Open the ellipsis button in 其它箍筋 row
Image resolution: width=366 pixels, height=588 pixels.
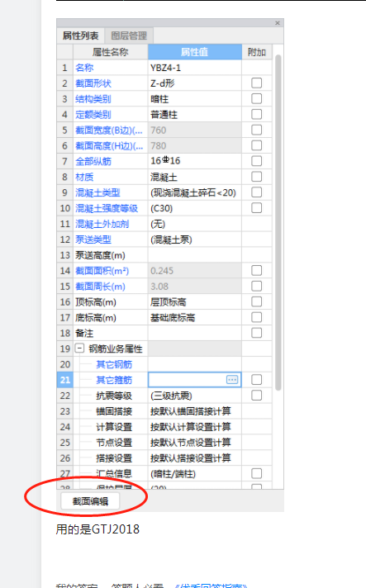click(232, 380)
